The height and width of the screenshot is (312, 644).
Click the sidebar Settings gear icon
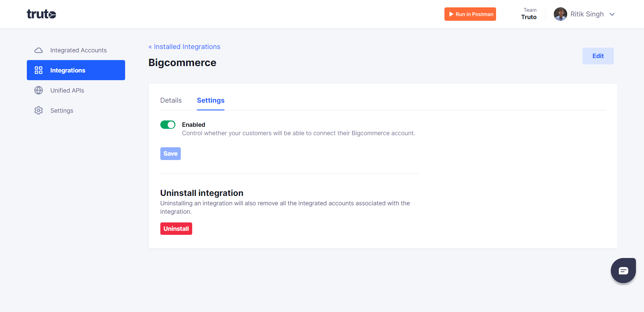coord(39,110)
